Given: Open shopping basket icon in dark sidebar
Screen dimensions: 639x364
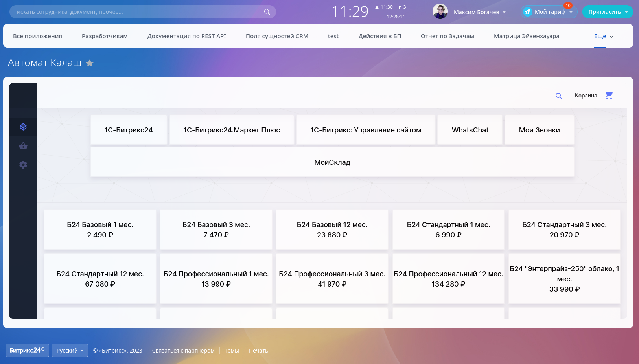Looking at the screenshot, I should pyautogui.click(x=23, y=146).
